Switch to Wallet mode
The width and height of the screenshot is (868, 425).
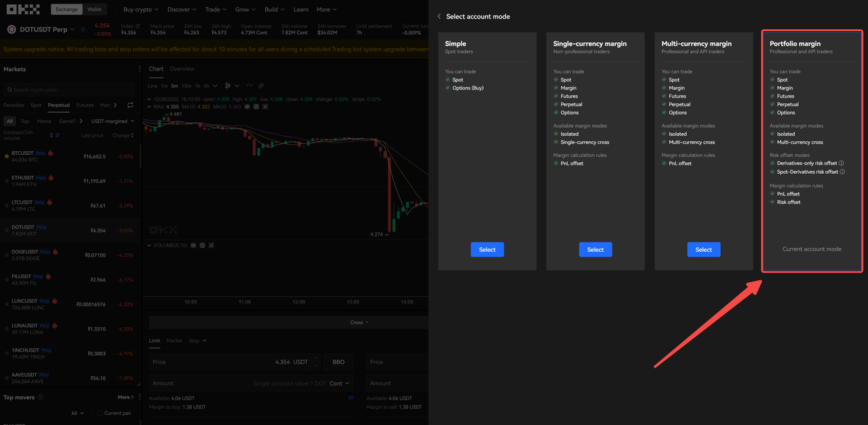click(x=94, y=10)
